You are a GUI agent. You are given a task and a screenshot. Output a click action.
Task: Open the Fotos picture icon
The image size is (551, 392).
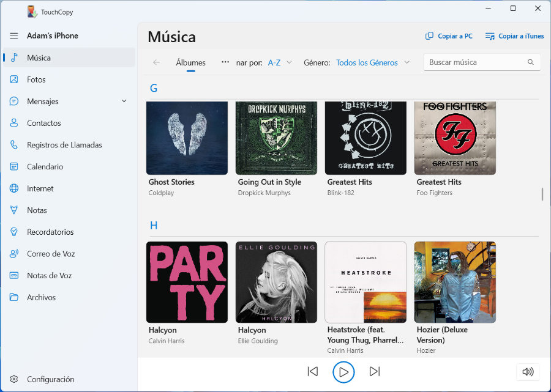14,80
